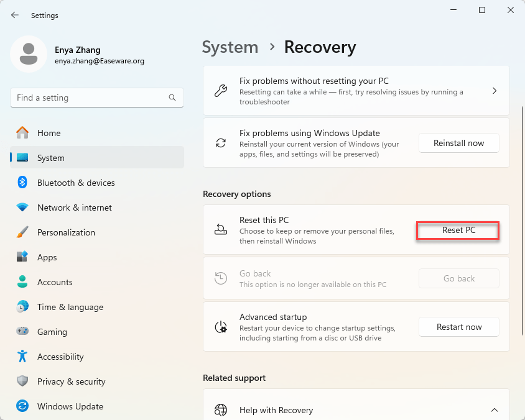Click the back arrow in Settings header
Screen dimensions: 525x420
click(x=15, y=15)
